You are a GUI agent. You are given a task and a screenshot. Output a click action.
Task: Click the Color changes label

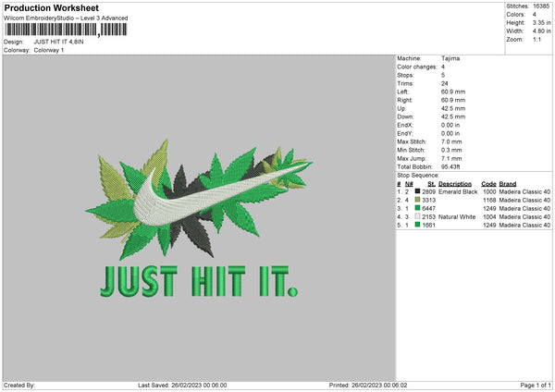[417, 67]
